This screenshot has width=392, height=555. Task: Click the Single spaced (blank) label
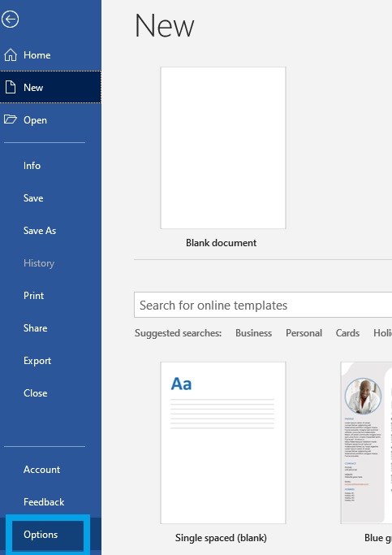tap(221, 538)
